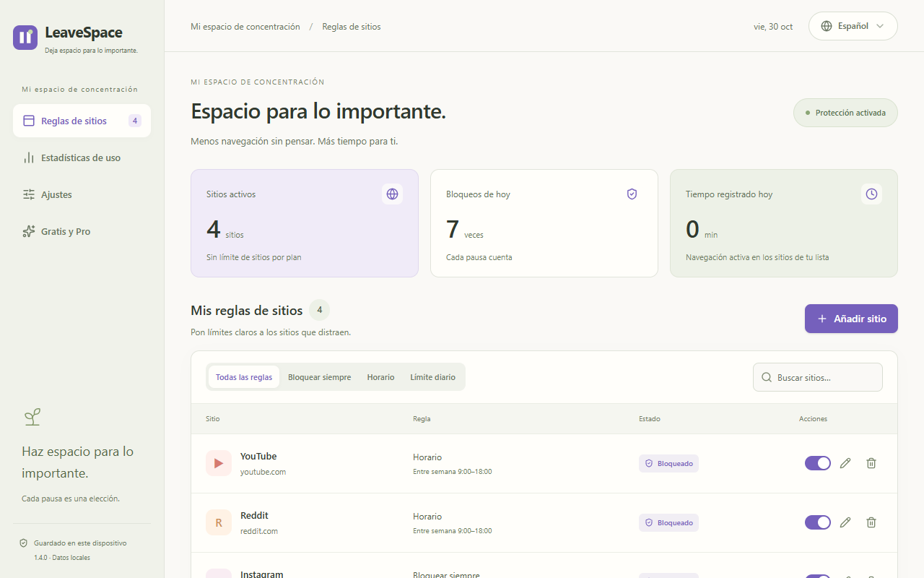Click the search magnifier icon
The width and height of the screenshot is (924, 578).
[766, 377]
